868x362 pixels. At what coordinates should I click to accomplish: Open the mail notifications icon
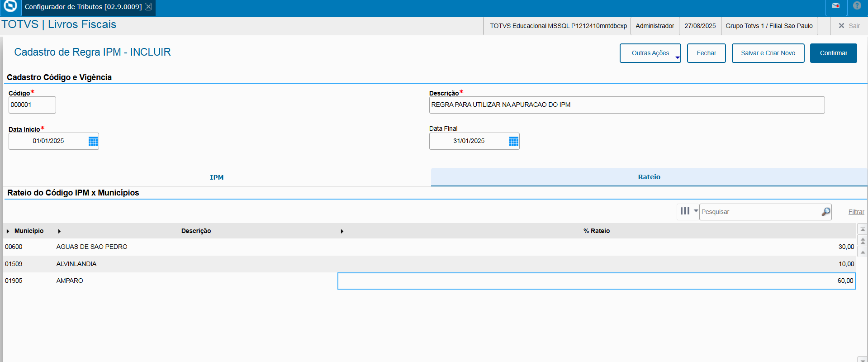click(835, 6)
